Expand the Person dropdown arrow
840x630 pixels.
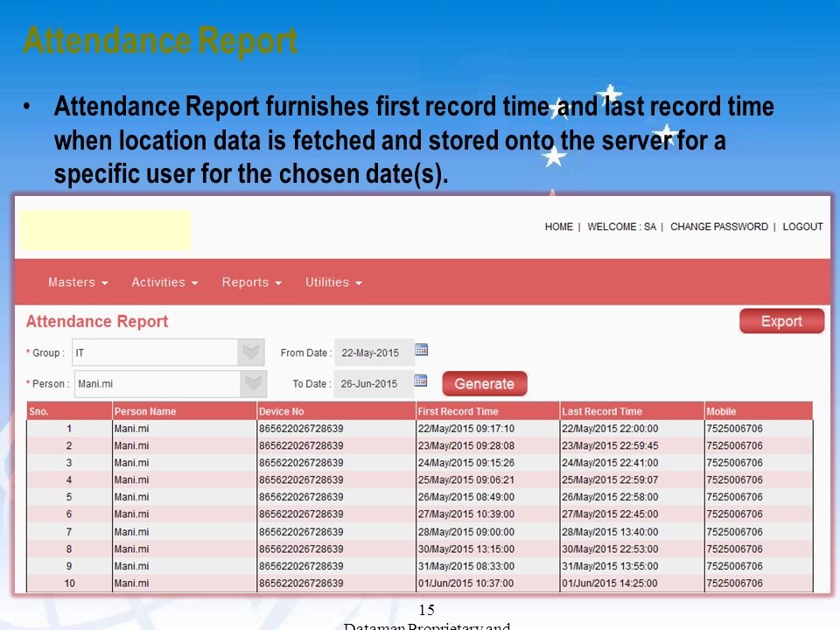pyautogui.click(x=253, y=383)
